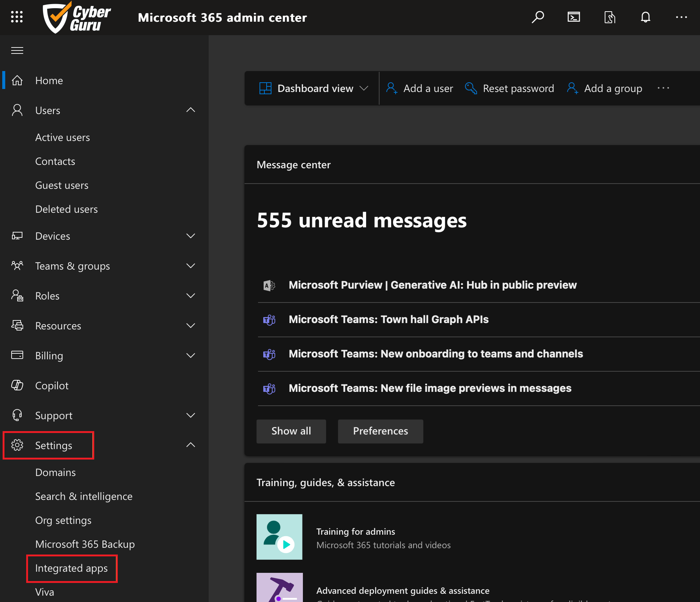Click the feedback icon in the top bar

(610, 17)
